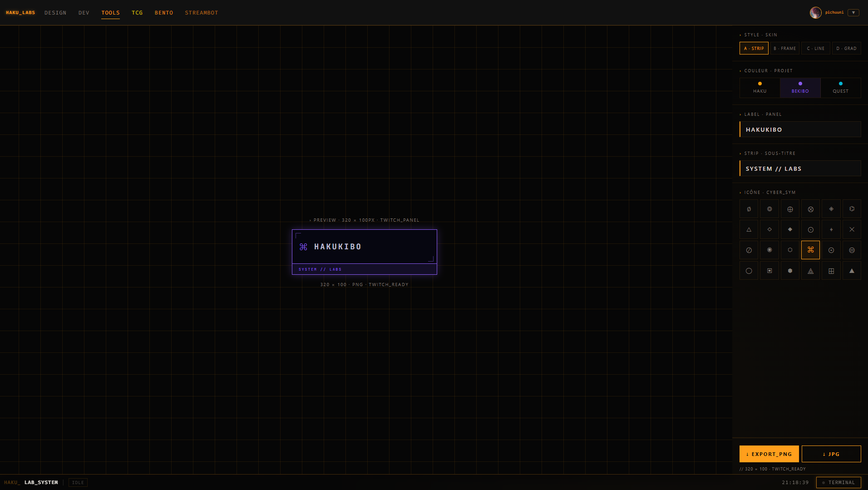The height and width of the screenshot is (490, 868).
Task: Enable the B · FRAME skin style
Action: 785,48
